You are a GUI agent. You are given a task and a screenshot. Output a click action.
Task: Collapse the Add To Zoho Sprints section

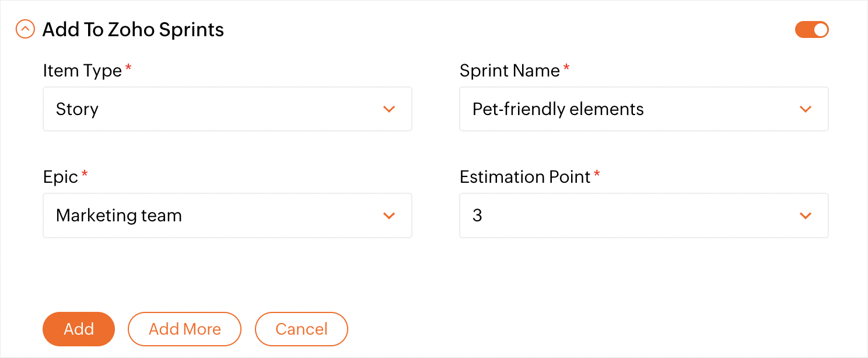coord(25,29)
